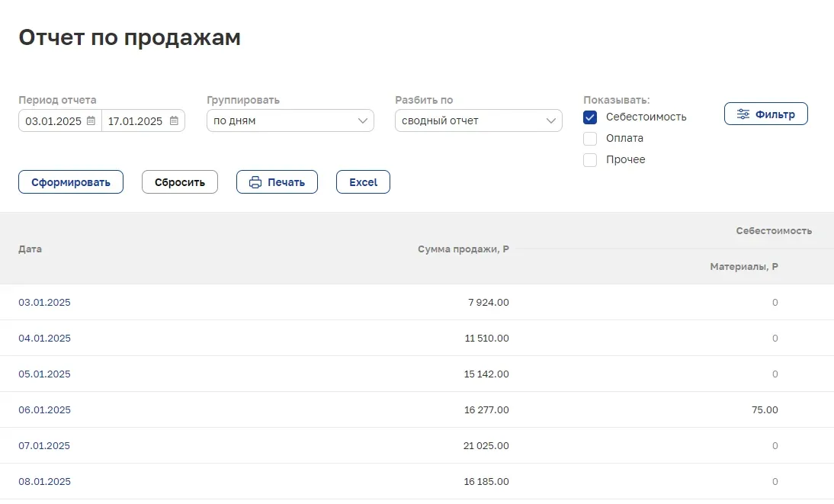This screenshot has width=834, height=504.
Task: Select sales amount 21 025.00
Action: (486, 445)
